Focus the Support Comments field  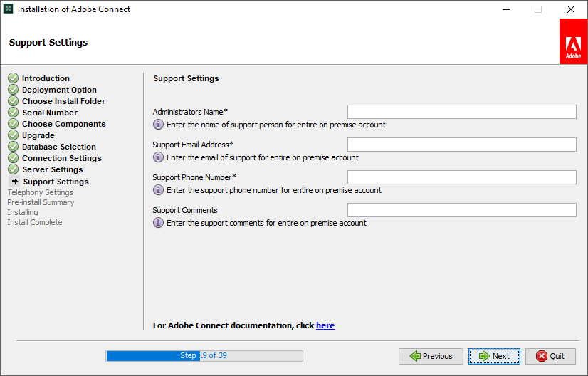coord(461,210)
